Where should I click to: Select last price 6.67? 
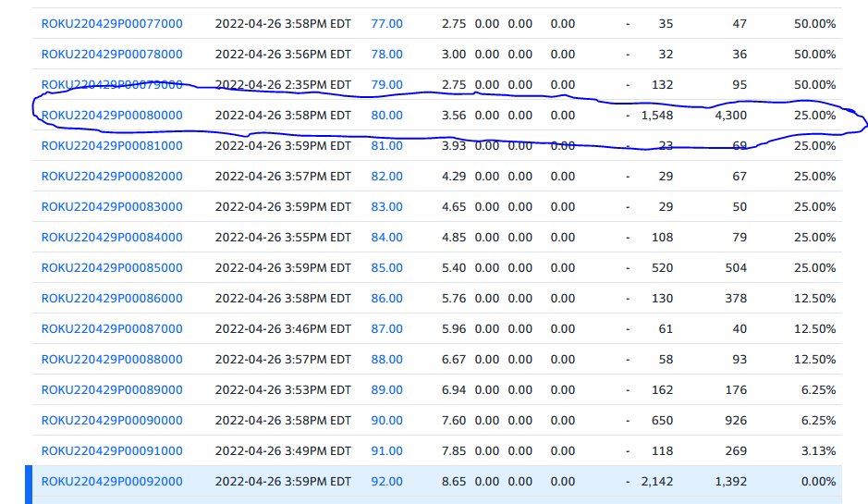pyautogui.click(x=454, y=359)
